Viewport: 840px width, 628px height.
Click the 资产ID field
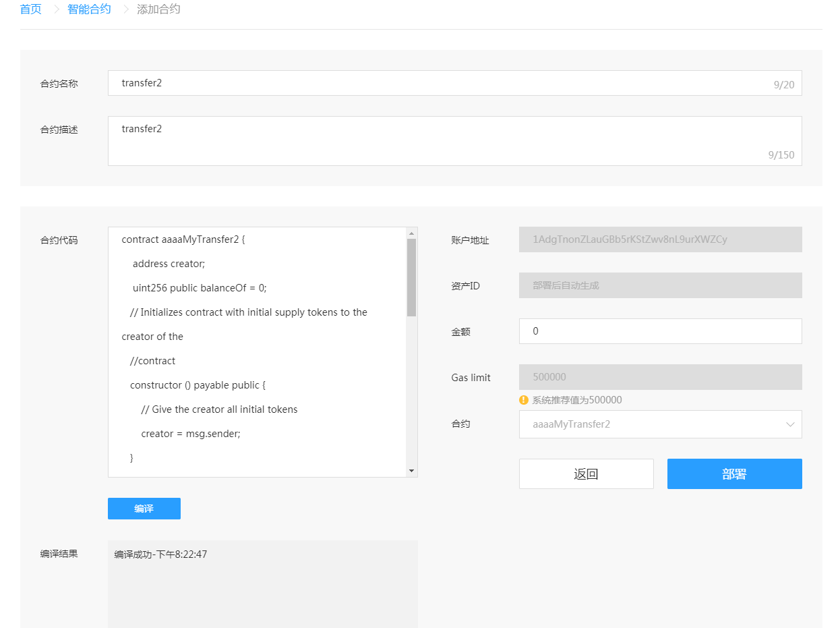(659, 285)
